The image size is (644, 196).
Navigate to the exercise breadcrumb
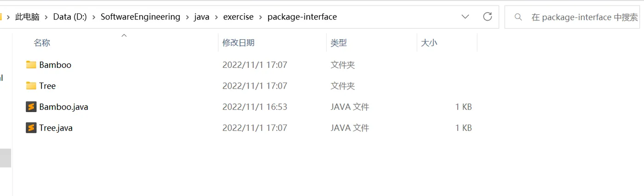click(x=238, y=17)
